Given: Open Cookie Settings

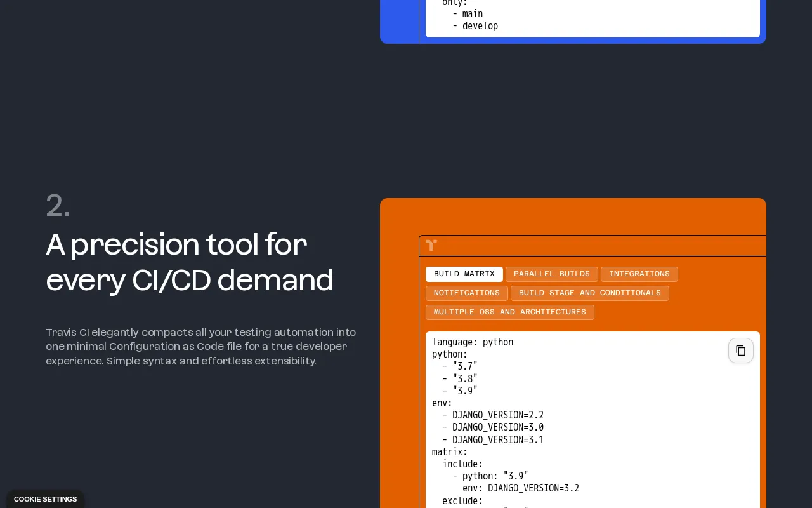Looking at the screenshot, I should (x=45, y=499).
